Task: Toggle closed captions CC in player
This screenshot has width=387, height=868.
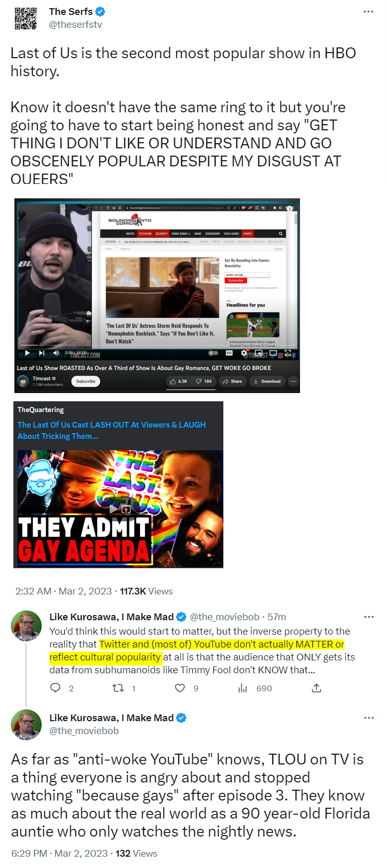Action: click(x=230, y=353)
